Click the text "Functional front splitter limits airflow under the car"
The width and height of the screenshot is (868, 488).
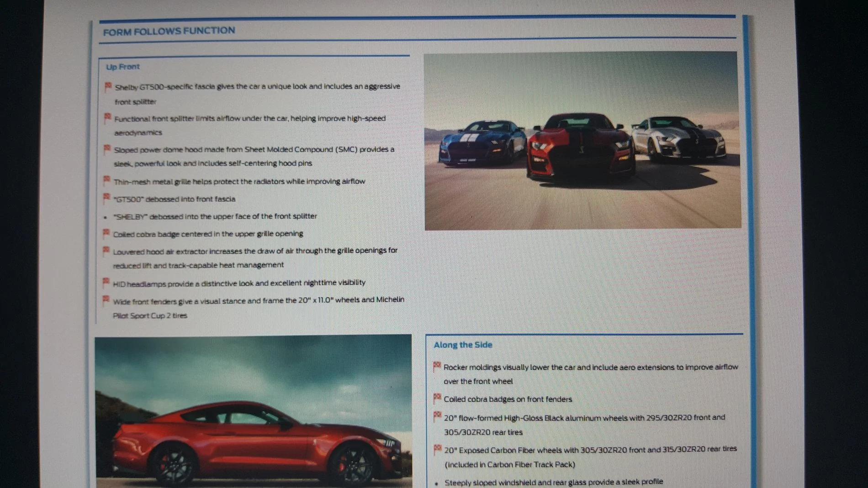tap(201, 118)
